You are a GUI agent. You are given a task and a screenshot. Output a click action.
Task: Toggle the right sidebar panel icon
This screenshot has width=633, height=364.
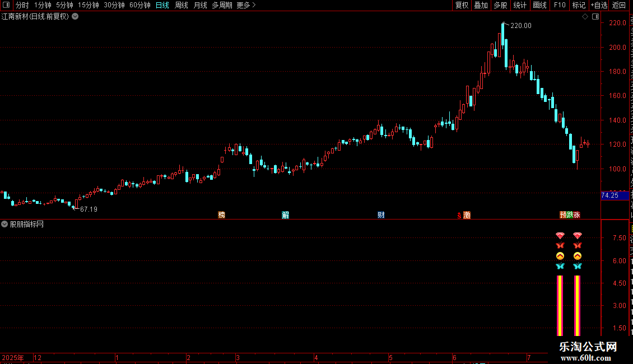595,17
